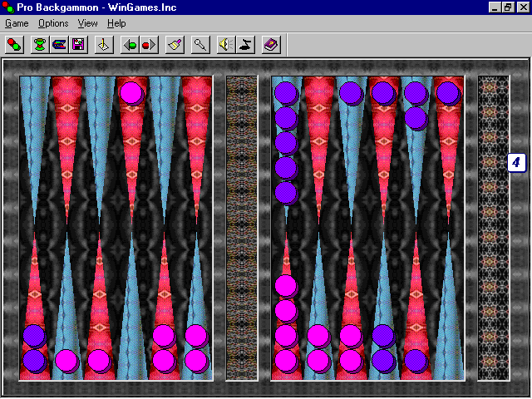This screenshot has height=399, width=532.
Task: Click the joystick toolbar icon
Action: (x=104, y=45)
